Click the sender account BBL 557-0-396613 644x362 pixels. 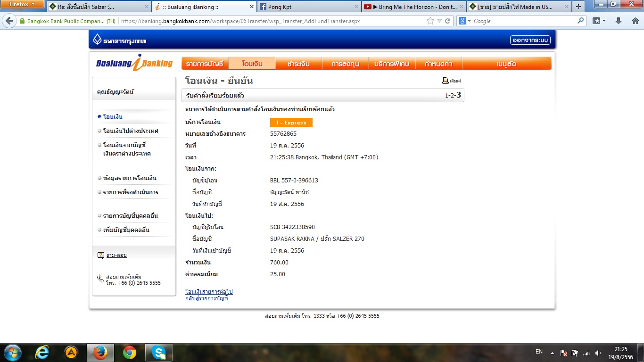point(294,181)
